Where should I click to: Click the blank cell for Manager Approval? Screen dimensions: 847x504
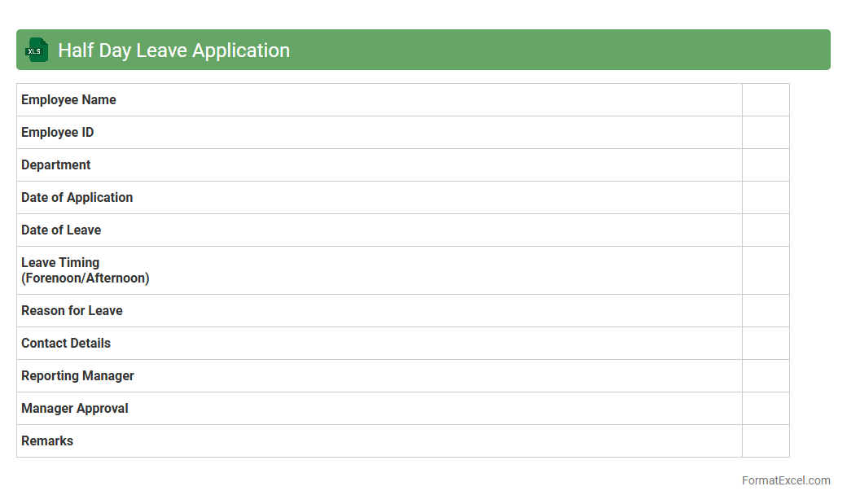pos(766,409)
